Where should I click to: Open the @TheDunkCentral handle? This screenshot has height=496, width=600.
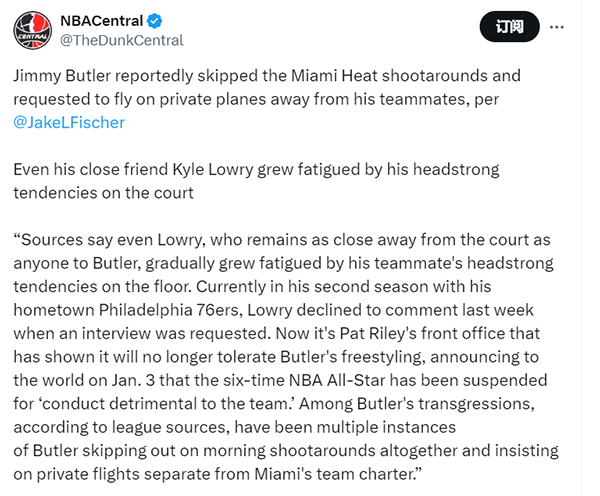pos(122,40)
